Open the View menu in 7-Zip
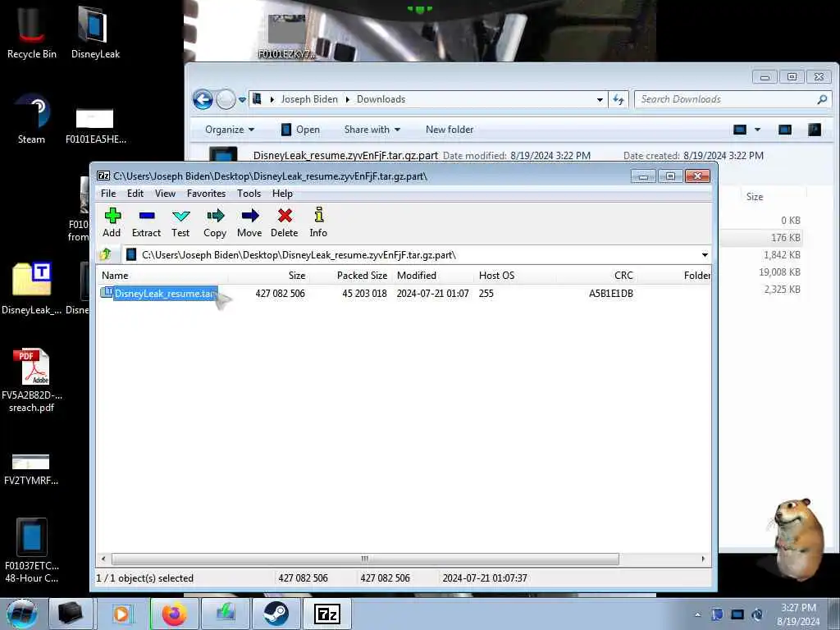 click(x=165, y=194)
